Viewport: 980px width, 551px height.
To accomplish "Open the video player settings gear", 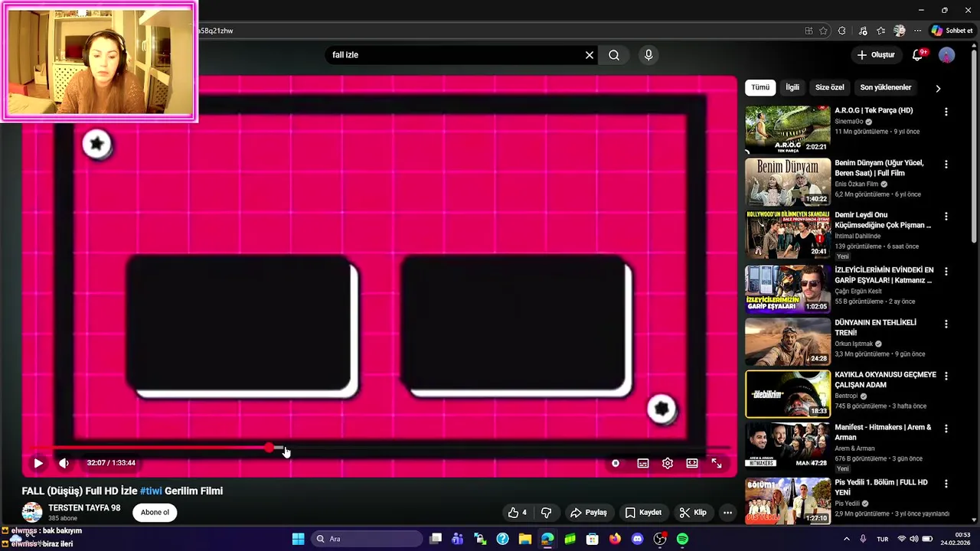I will coord(668,463).
